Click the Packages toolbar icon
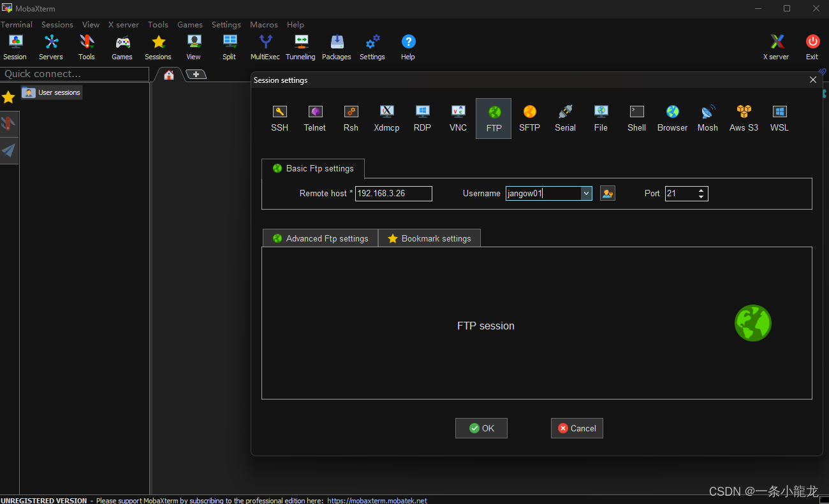Screen dimensions: 829x504 click(x=337, y=47)
